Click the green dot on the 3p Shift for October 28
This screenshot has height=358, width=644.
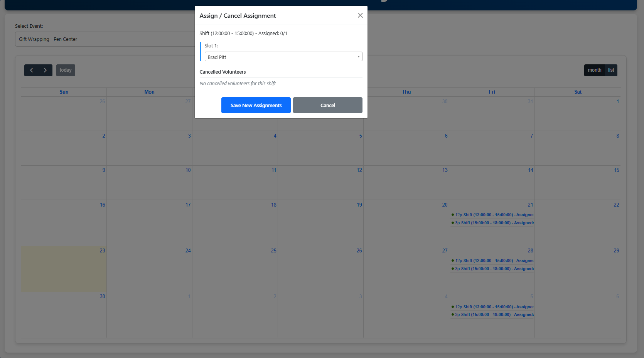pyautogui.click(x=452, y=269)
